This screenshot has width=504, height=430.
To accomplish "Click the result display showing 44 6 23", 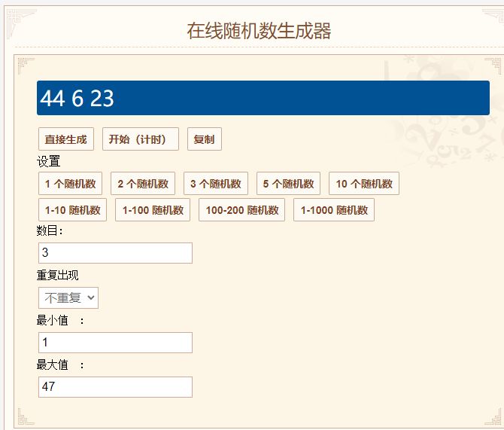I will coord(263,98).
